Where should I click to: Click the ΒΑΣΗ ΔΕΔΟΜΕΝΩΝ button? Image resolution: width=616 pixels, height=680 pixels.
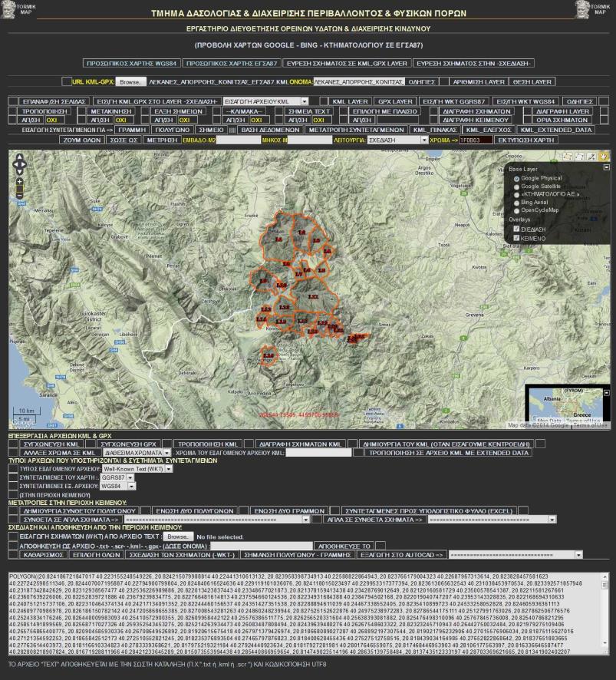270,130
